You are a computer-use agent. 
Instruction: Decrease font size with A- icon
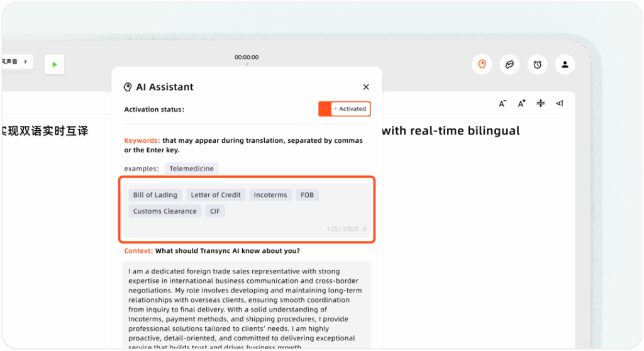(x=502, y=104)
